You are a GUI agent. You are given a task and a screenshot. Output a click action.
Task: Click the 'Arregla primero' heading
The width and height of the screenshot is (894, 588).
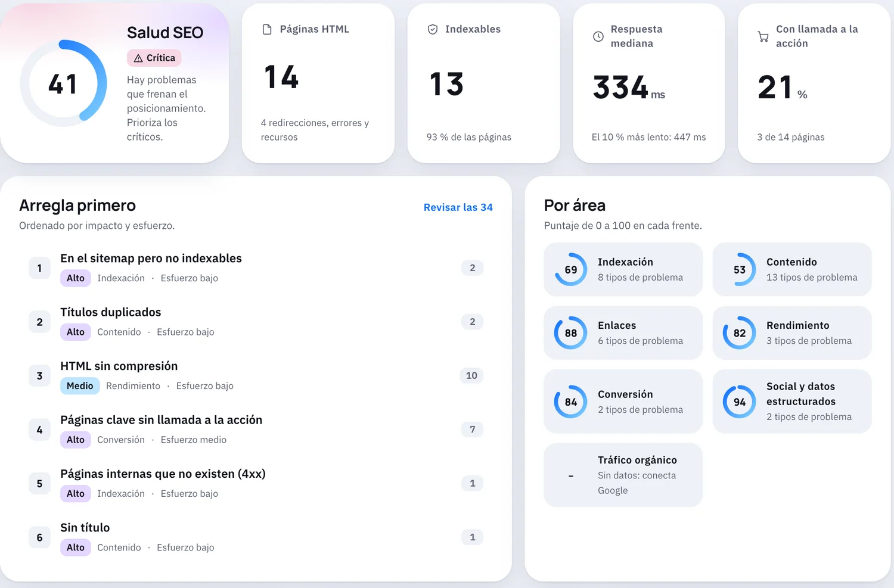[77, 206]
